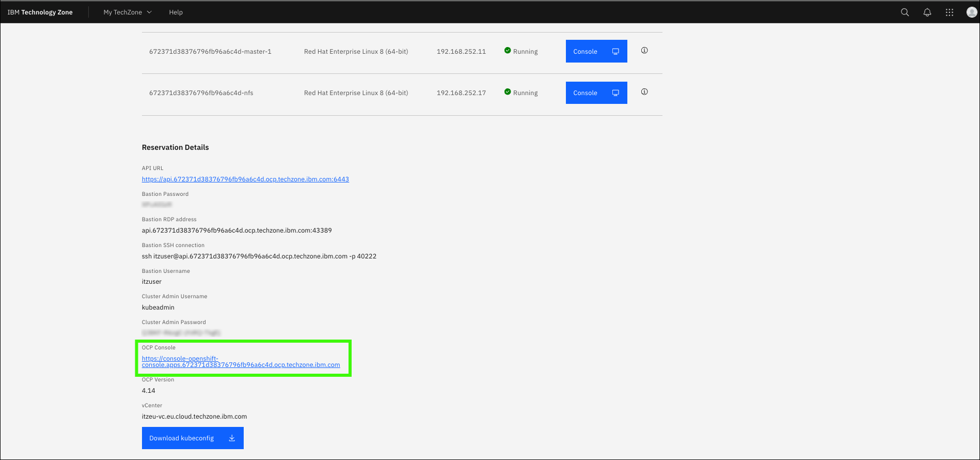Image resolution: width=980 pixels, height=460 pixels.
Task: Click download arrow icon on kubeconfig button
Action: 232,438
